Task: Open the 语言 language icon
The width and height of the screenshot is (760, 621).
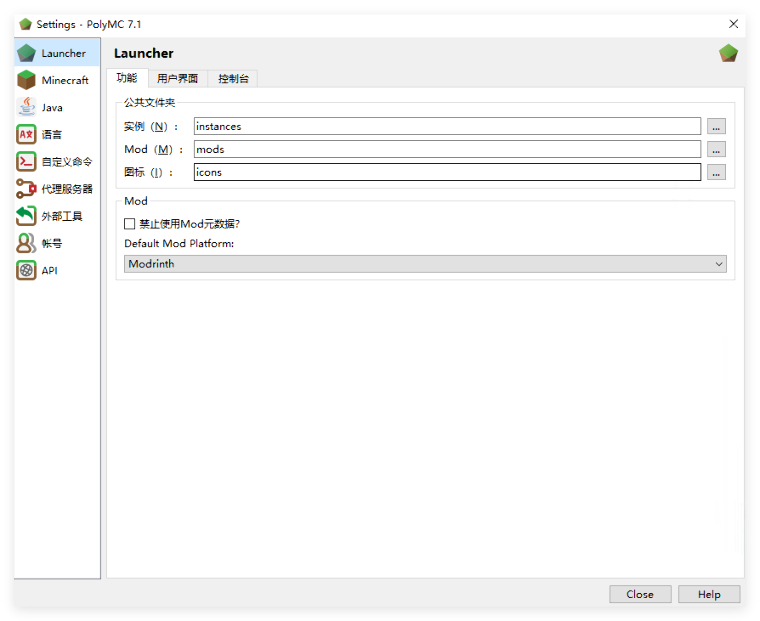Action: 26,134
